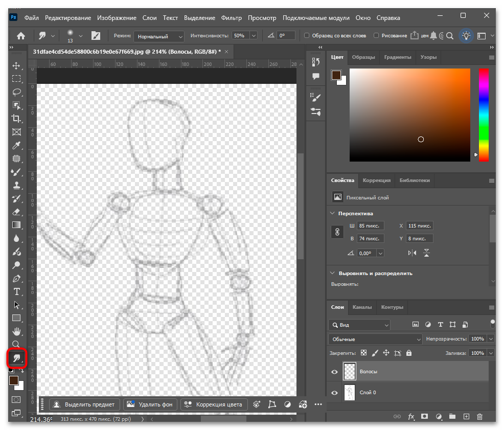Screen dimensions: 504x430
Task: Click the width 'Ш' input field
Action: click(371, 226)
